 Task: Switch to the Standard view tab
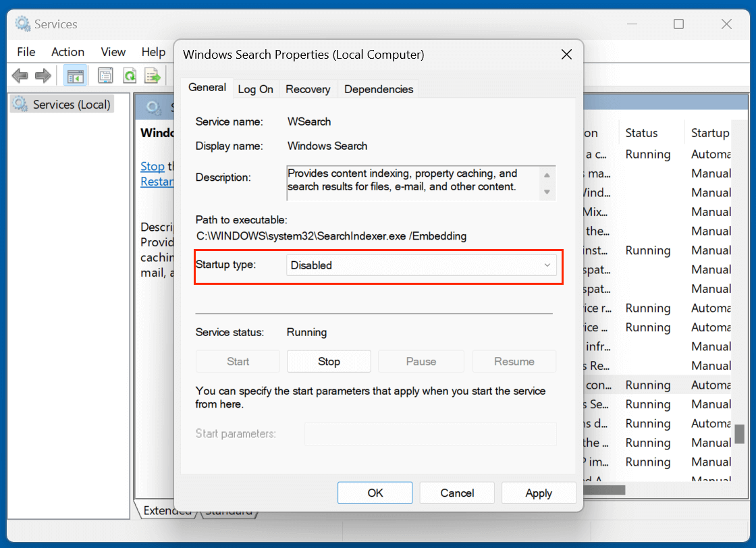click(x=229, y=511)
